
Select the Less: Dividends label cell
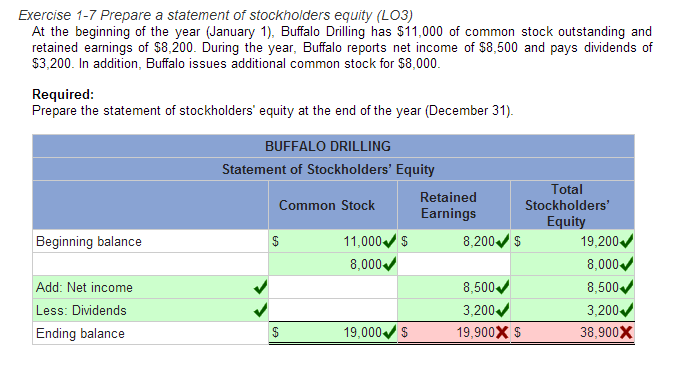[x=150, y=310]
